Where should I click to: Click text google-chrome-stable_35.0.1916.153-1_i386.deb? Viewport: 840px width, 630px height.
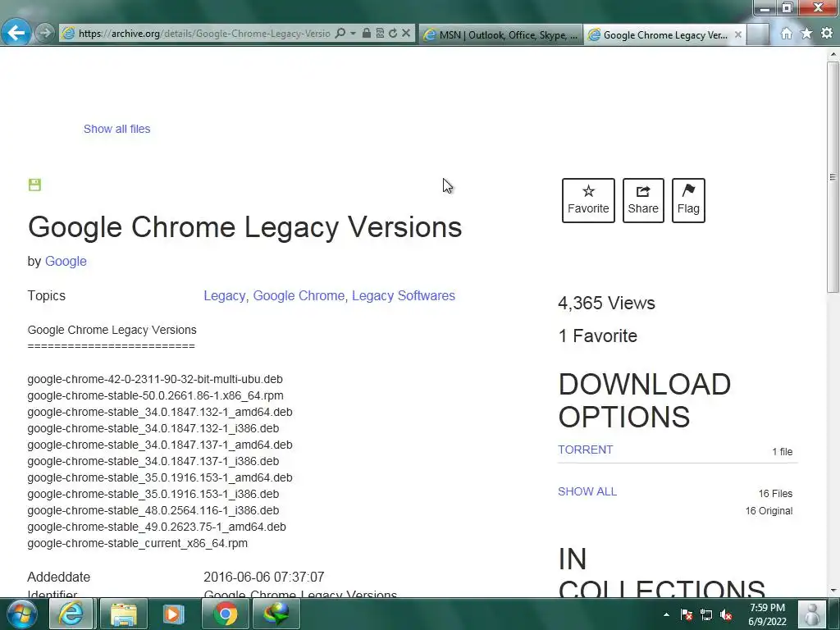pos(153,494)
